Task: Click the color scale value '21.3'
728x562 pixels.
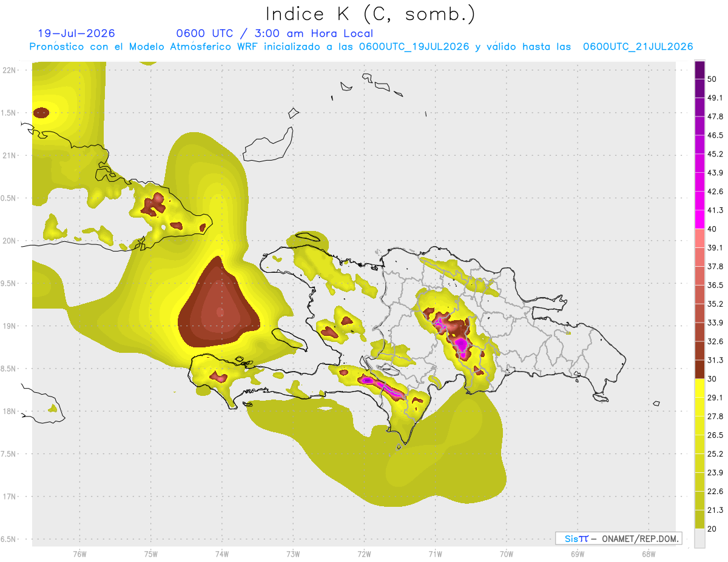Action: (715, 510)
